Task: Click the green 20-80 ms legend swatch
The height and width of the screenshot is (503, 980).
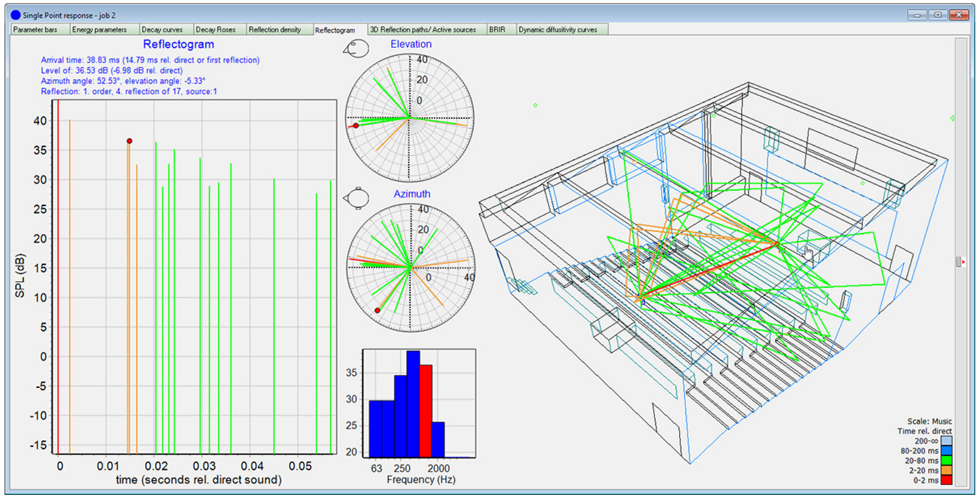Action: pyautogui.click(x=947, y=460)
